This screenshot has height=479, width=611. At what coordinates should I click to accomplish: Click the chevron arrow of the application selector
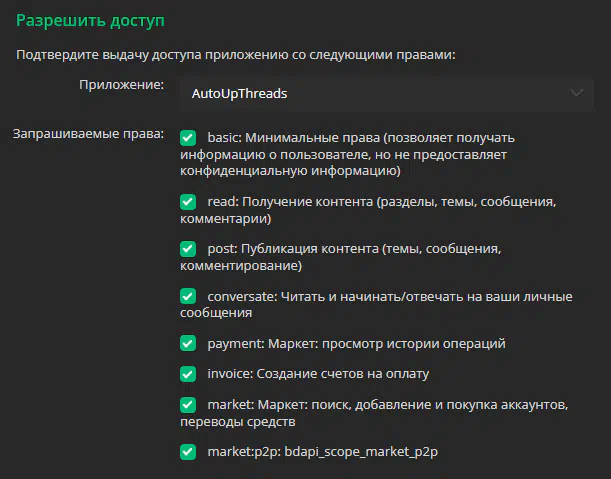tap(577, 93)
